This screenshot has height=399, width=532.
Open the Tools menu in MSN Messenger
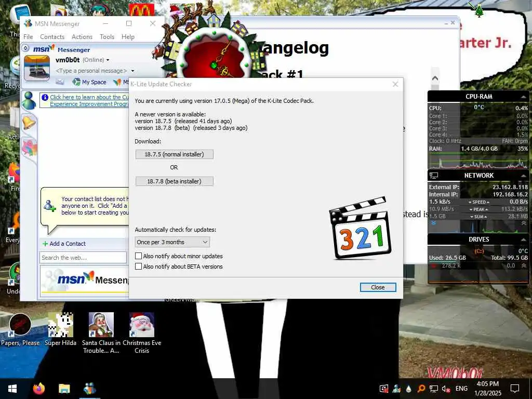(107, 37)
